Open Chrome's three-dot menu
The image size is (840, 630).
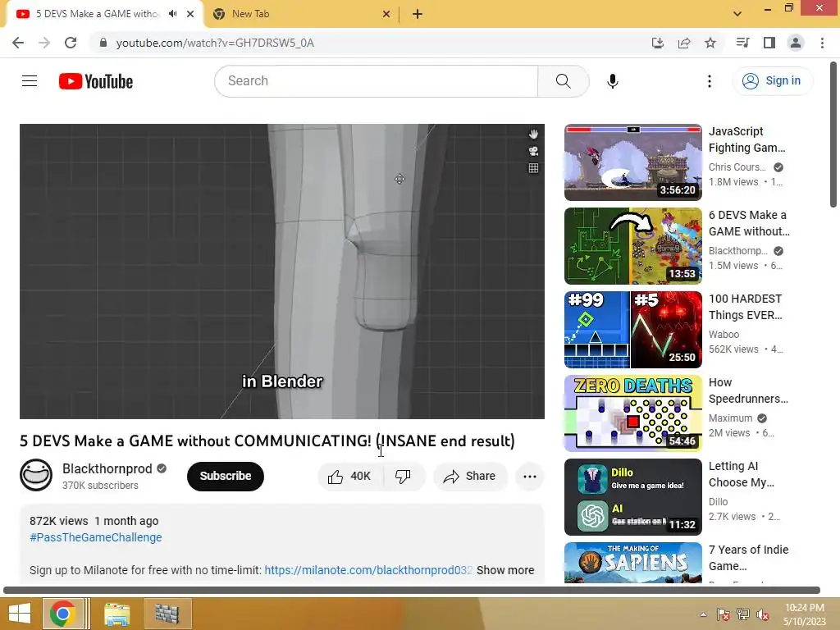coord(822,43)
